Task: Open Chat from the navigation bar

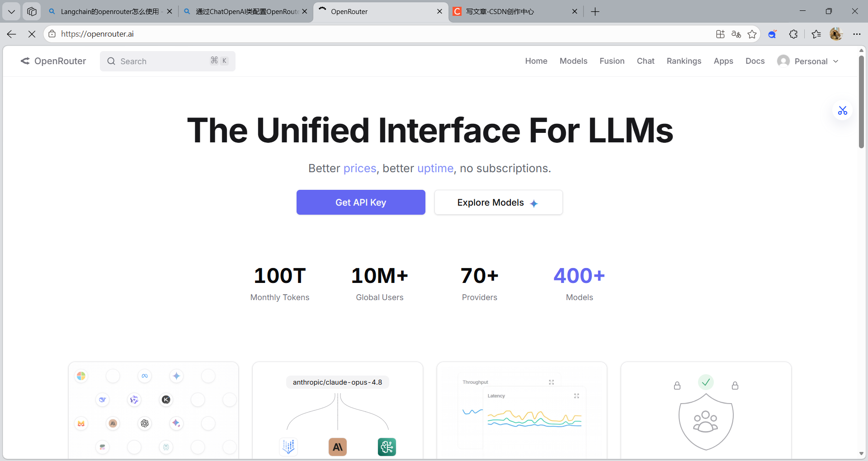Action: coord(646,61)
